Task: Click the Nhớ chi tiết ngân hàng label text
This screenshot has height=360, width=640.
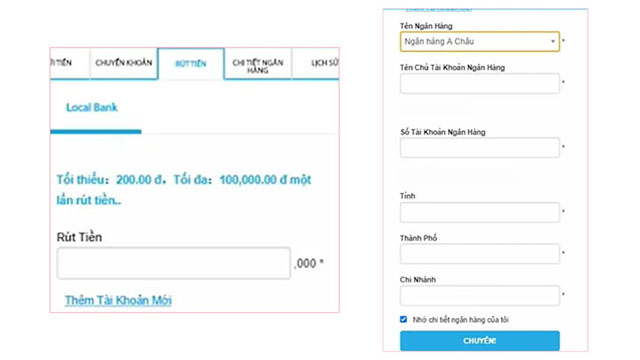Action: click(460, 320)
